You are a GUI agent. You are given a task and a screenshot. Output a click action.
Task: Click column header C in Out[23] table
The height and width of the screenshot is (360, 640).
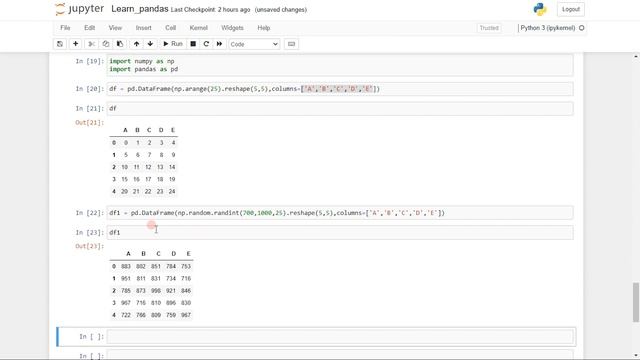(158, 254)
